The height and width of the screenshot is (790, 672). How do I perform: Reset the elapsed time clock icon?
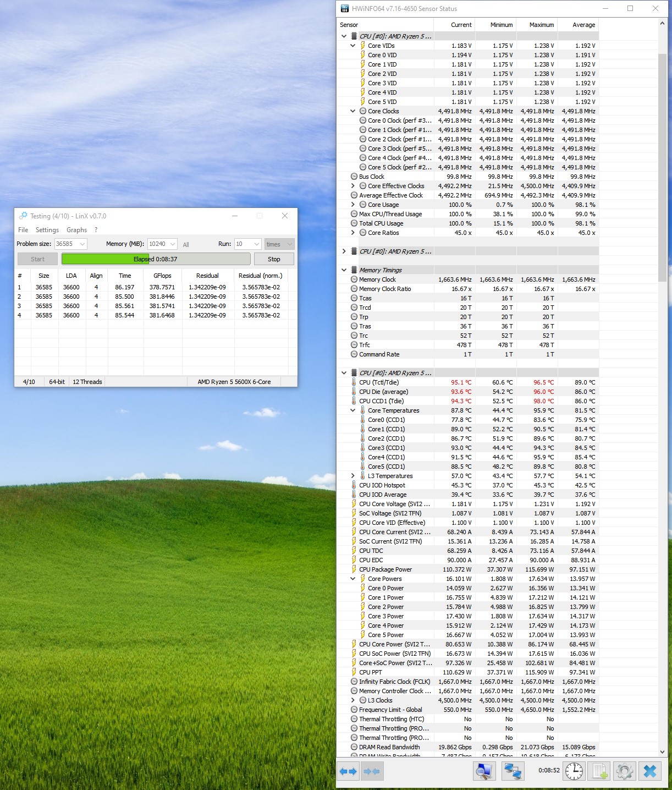coord(574,771)
